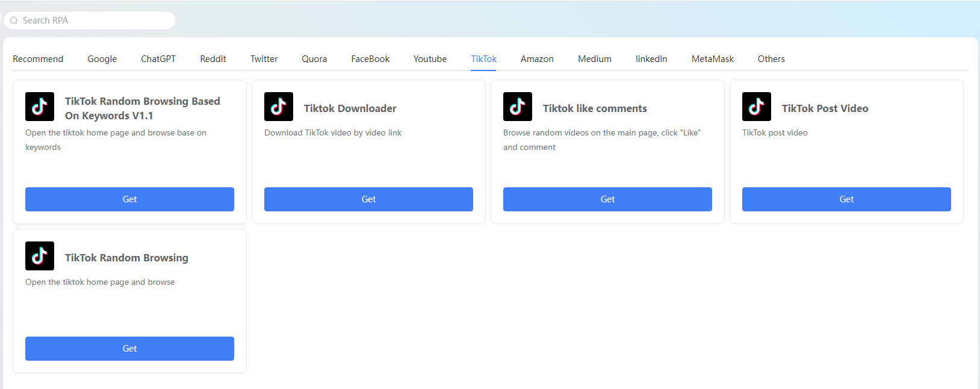The height and width of the screenshot is (389, 980).
Task: Open the Others tab
Action: pos(771,59)
